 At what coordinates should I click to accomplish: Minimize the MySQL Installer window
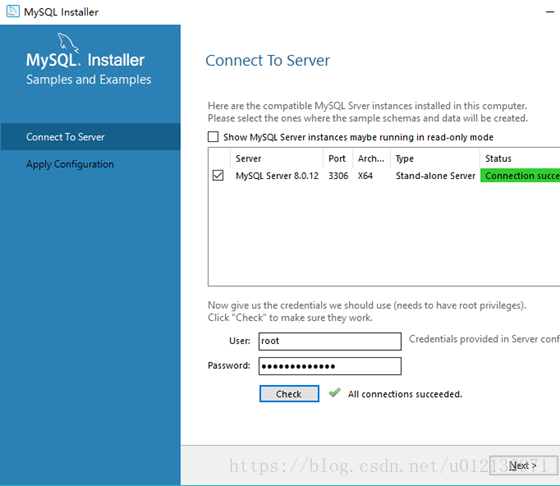point(550,12)
